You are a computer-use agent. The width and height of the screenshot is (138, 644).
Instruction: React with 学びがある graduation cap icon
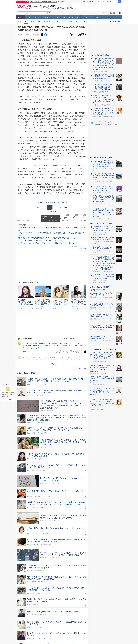[x=65, y=218]
